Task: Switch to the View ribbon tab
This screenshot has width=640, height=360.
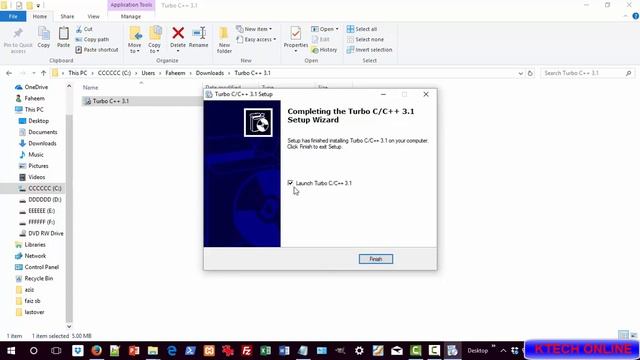Action: pyautogui.click(x=93, y=16)
